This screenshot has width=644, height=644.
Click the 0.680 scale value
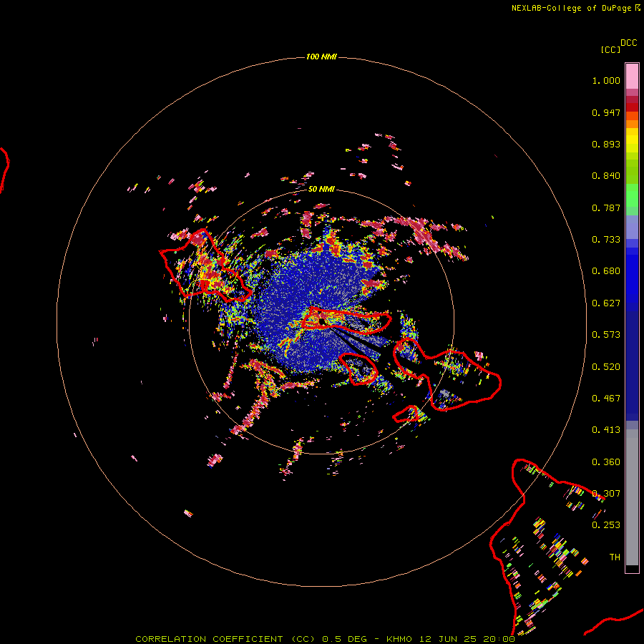click(606, 271)
